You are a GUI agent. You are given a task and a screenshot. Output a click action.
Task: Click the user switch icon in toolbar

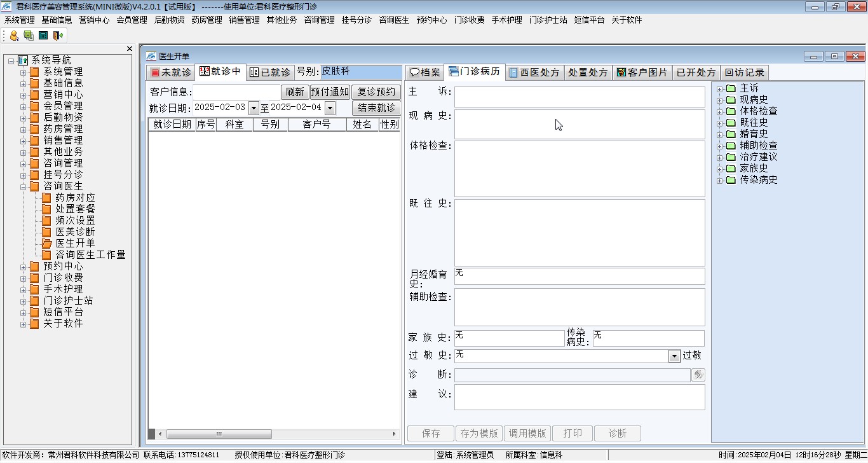point(14,36)
